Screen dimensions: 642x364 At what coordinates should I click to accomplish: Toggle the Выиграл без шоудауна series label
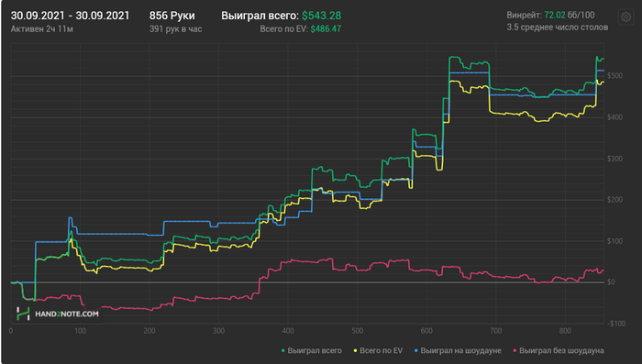coord(561,351)
